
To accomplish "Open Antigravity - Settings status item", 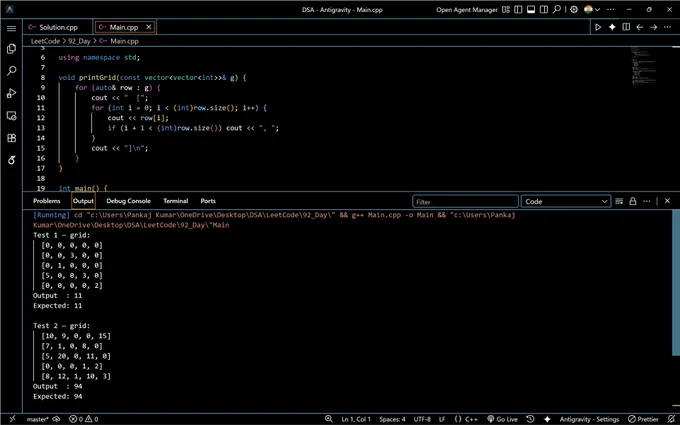I will tap(589, 419).
